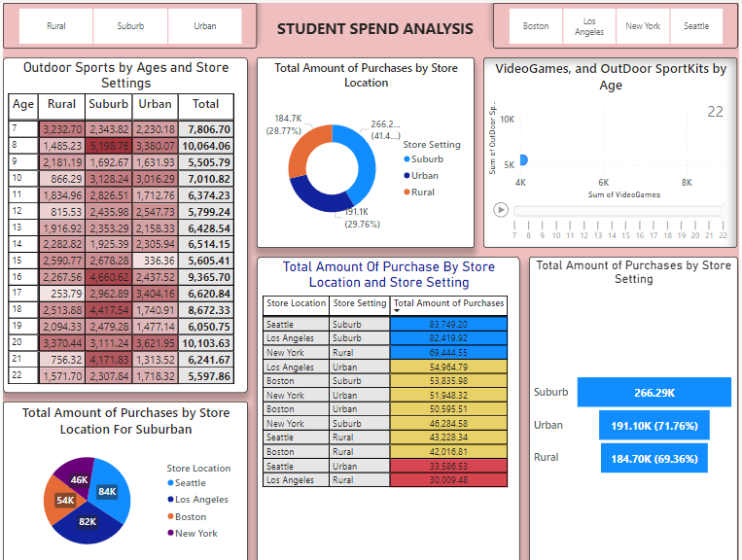Click the Seattle legend dot in pie chart
Viewport: 742px width, 560px height.
[x=172, y=483]
